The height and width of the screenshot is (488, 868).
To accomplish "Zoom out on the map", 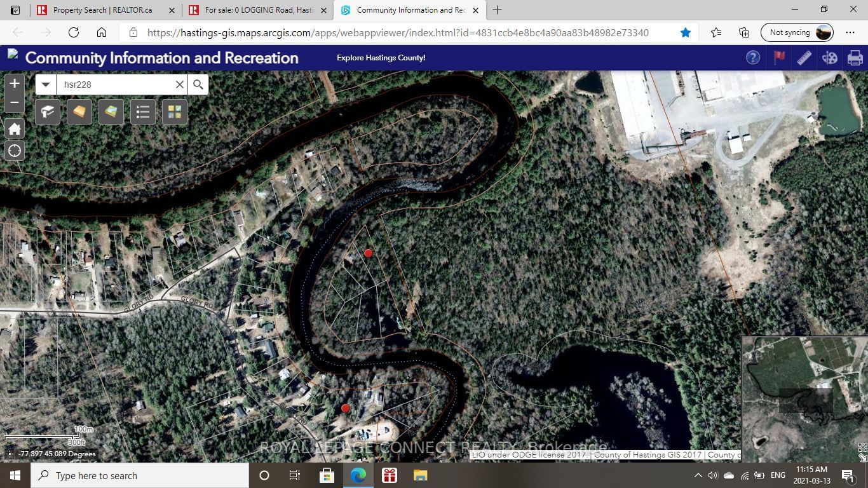I will pyautogui.click(x=14, y=102).
